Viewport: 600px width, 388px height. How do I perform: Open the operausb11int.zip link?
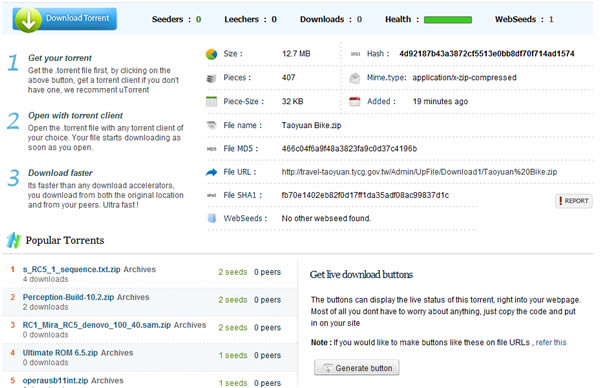pos(55,381)
